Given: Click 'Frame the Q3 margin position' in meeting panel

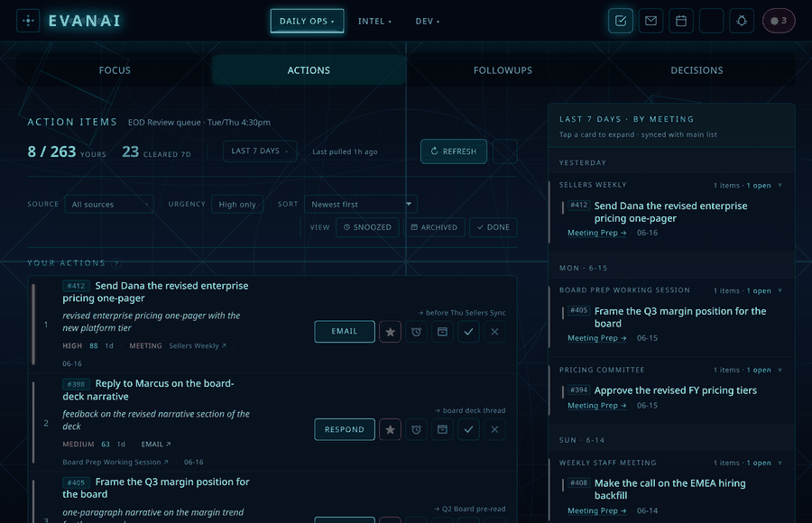Looking at the screenshot, I should 680,317.
